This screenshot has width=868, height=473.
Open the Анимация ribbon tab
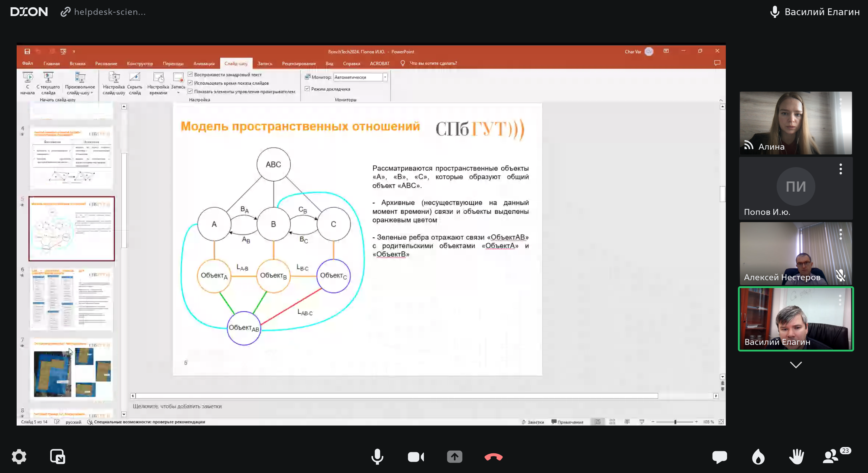tap(204, 63)
